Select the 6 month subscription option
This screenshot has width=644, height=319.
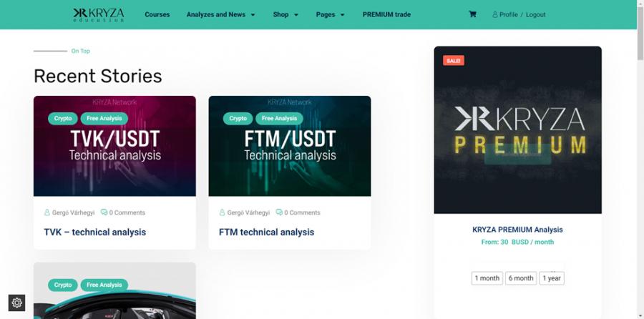click(x=521, y=278)
